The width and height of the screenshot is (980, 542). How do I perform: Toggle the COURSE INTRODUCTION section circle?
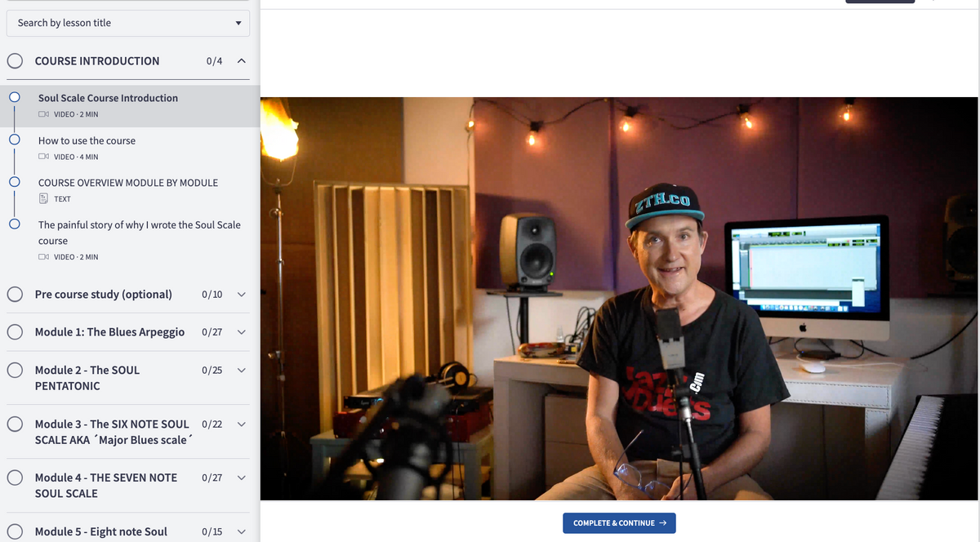pyautogui.click(x=15, y=60)
